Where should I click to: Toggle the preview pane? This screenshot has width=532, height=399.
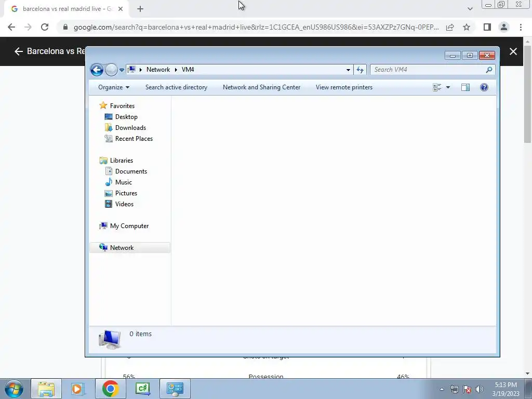coord(465,87)
